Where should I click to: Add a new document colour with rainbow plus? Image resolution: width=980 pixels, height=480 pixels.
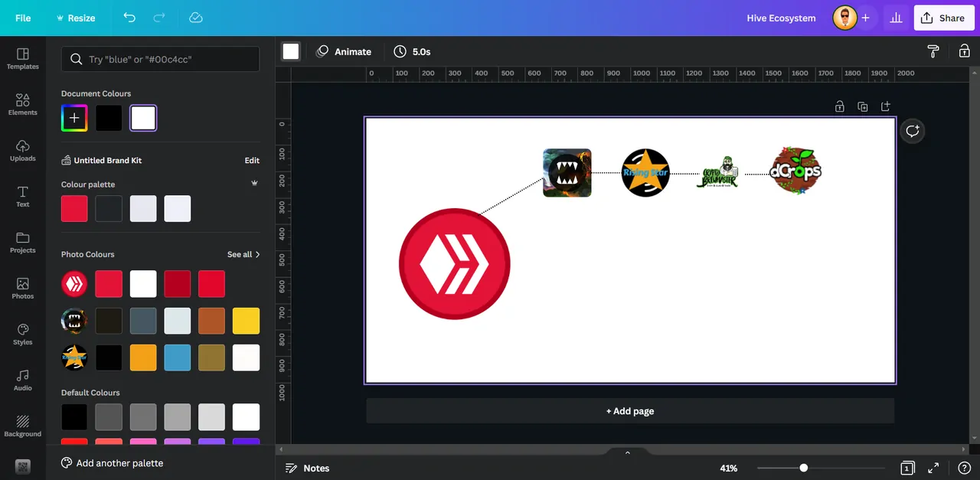74,118
